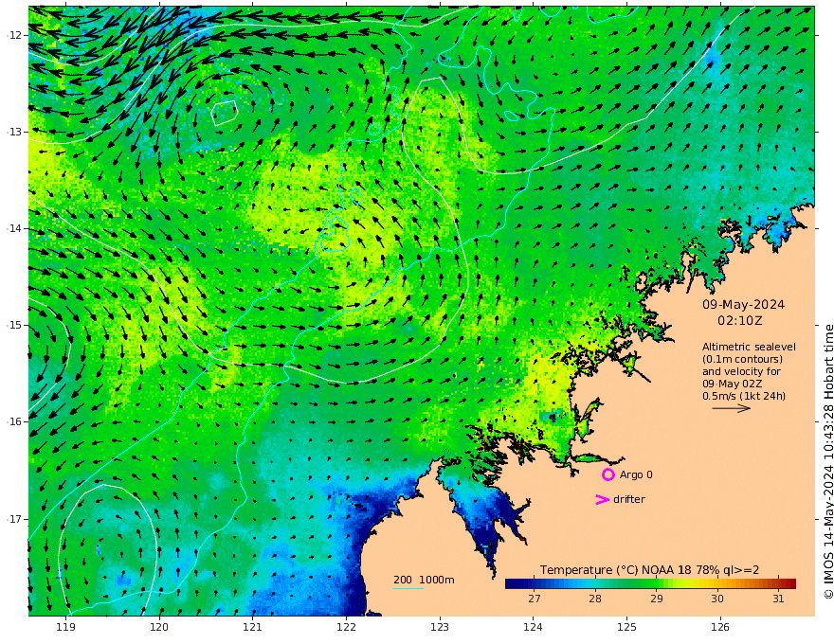The height and width of the screenshot is (644, 834).
Task: Click the 27 value on temperature scale
Action: coord(535,599)
